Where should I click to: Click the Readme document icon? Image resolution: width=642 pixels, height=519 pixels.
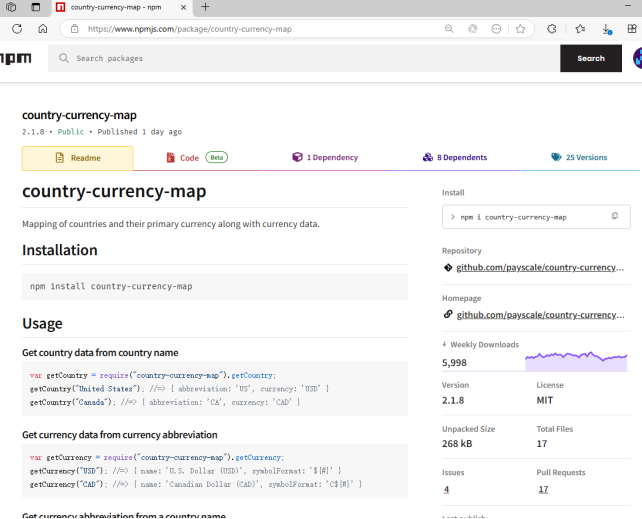point(60,158)
